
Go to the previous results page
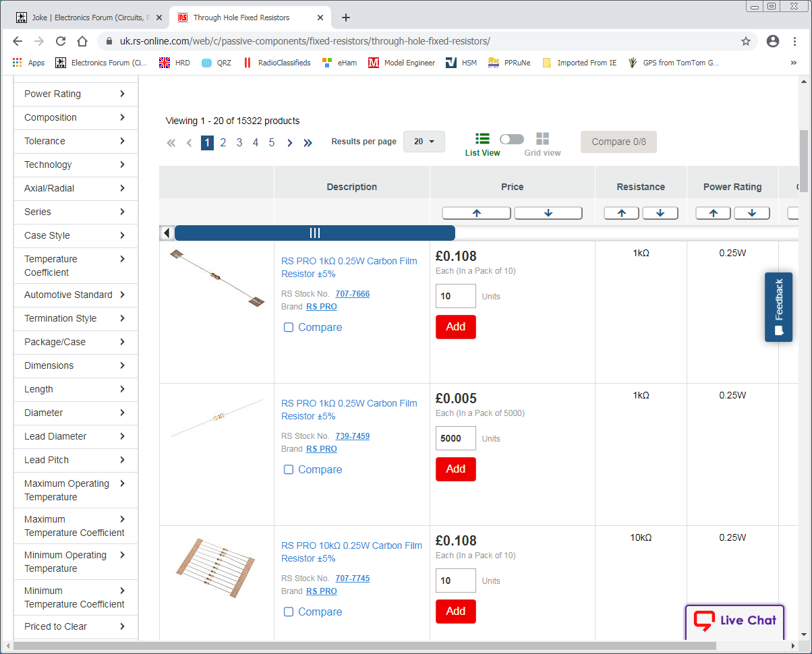(x=190, y=143)
